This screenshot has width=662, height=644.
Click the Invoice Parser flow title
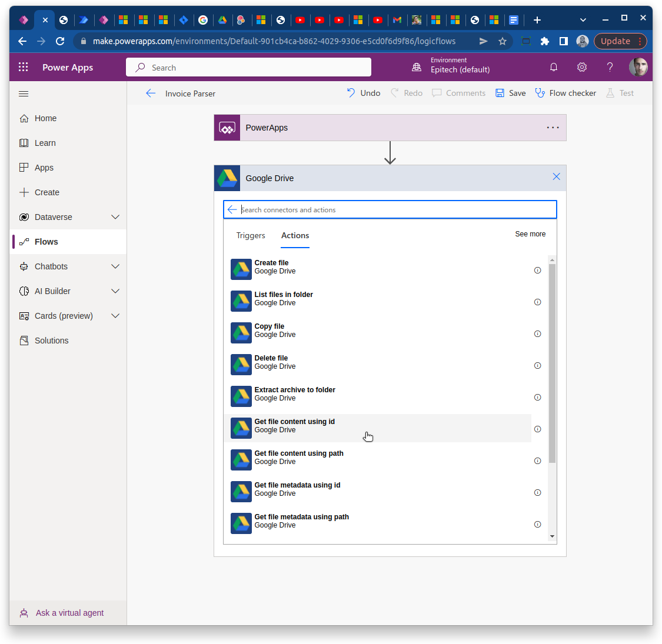click(x=190, y=94)
